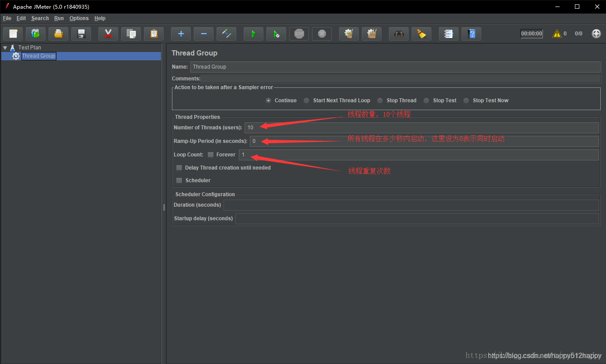
Task: Open the Templates icon in toolbar
Action: (35, 34)
